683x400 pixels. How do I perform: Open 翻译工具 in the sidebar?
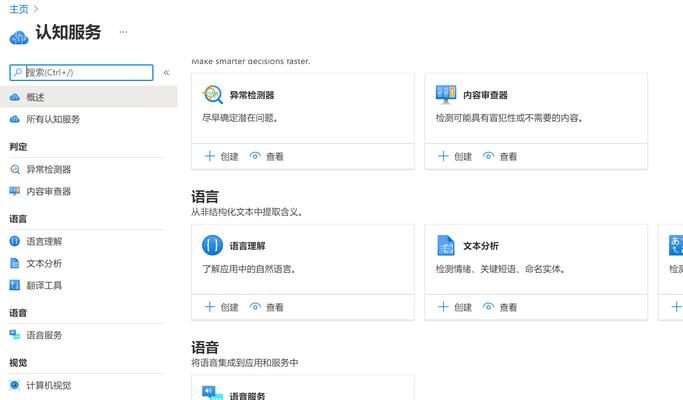44,285
